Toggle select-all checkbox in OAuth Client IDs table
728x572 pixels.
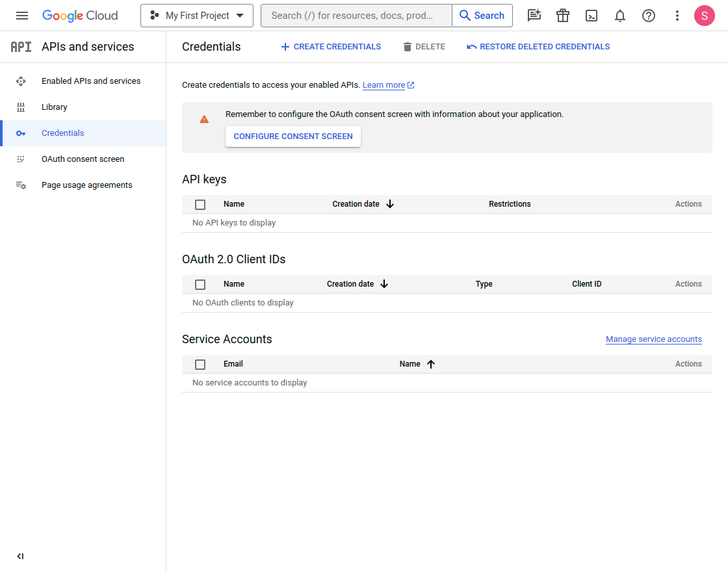point(200,285)
